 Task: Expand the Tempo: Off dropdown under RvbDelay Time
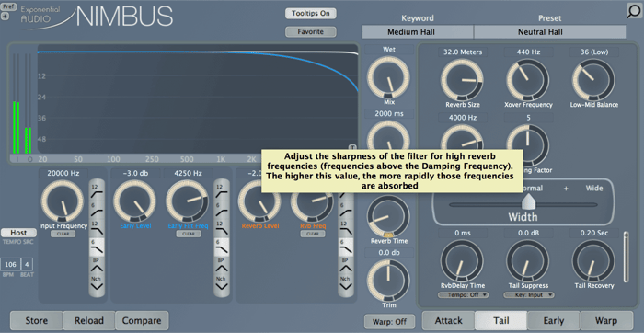coord(463,294)
